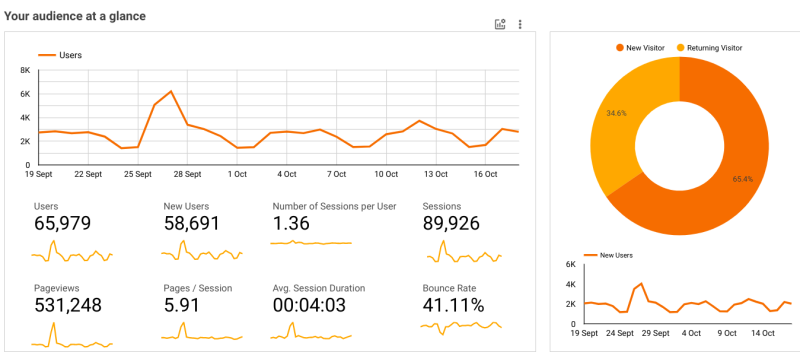
Task: Click the 'Pageviews' metric label
Action: click(x=57, y=288)
